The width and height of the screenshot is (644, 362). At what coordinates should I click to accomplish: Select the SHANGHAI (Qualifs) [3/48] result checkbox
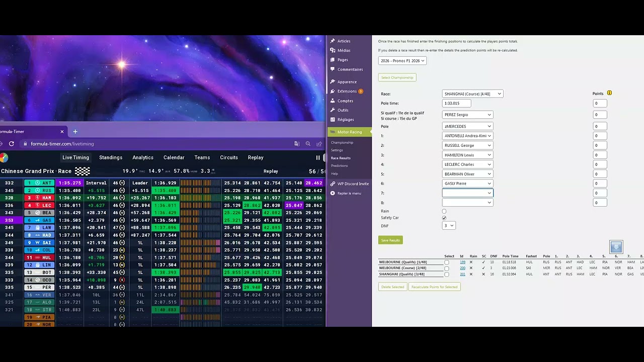(446, 275)
